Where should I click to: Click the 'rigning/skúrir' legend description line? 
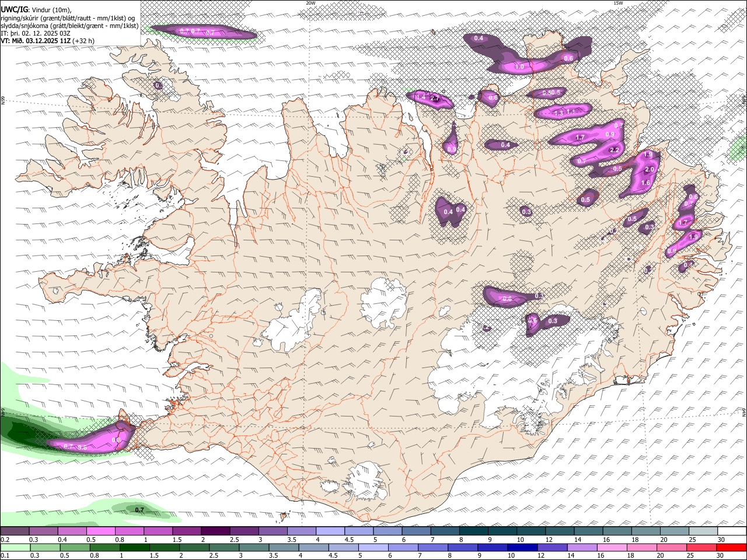tap(67, 18)
